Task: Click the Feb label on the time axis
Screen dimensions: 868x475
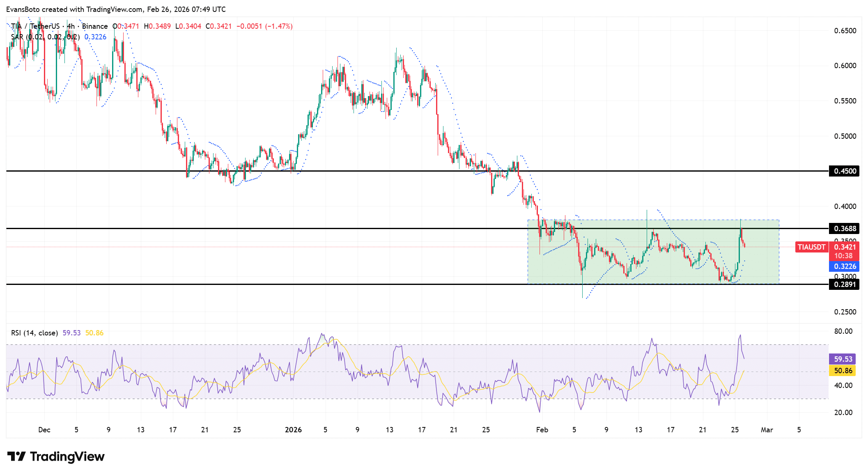Action: (542, 430)
